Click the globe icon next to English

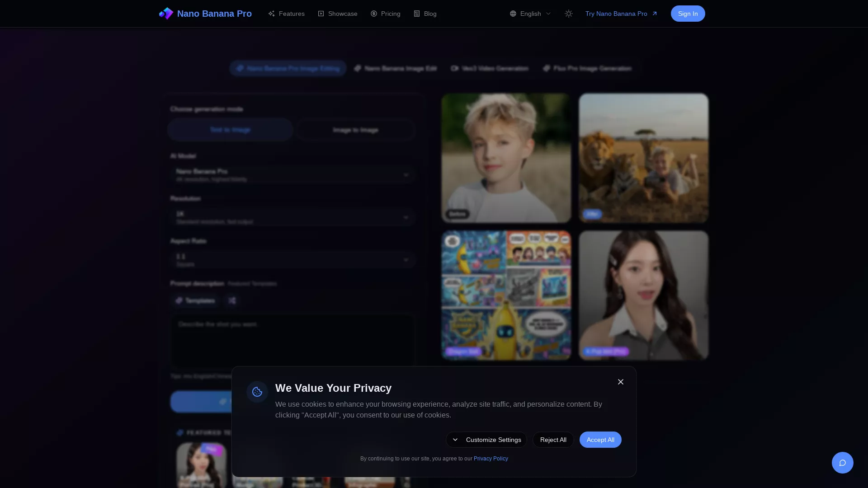[513, 14]
